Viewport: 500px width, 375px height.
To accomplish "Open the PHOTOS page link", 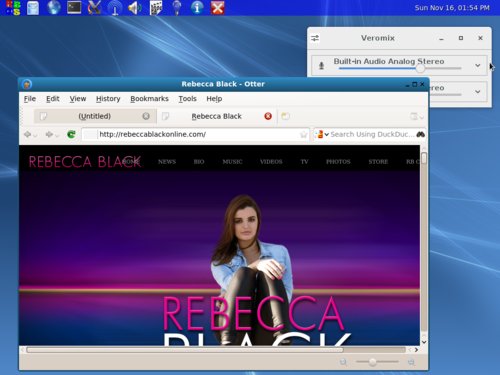I will pyautogui.click(x=338, y=162).
